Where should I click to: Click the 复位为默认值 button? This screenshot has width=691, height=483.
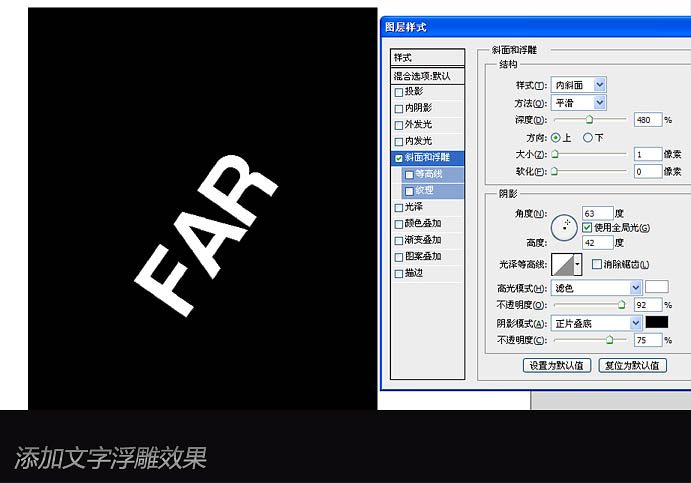632,365
